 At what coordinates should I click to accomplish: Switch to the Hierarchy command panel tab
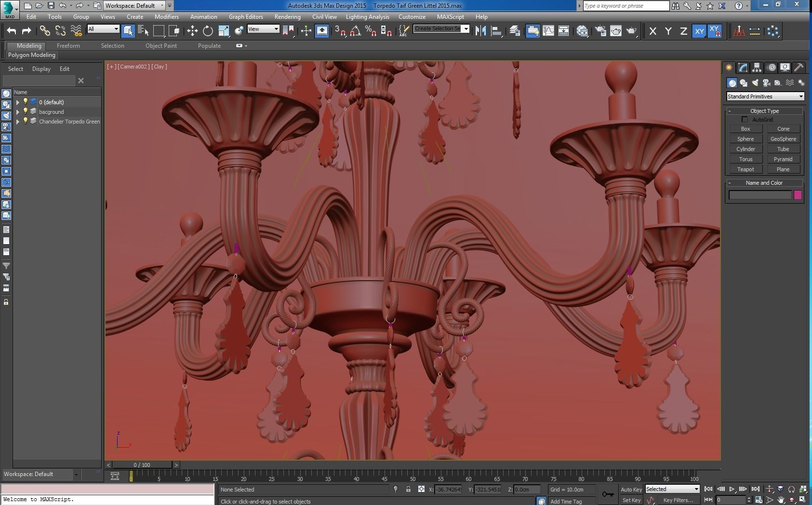point(757,68)
